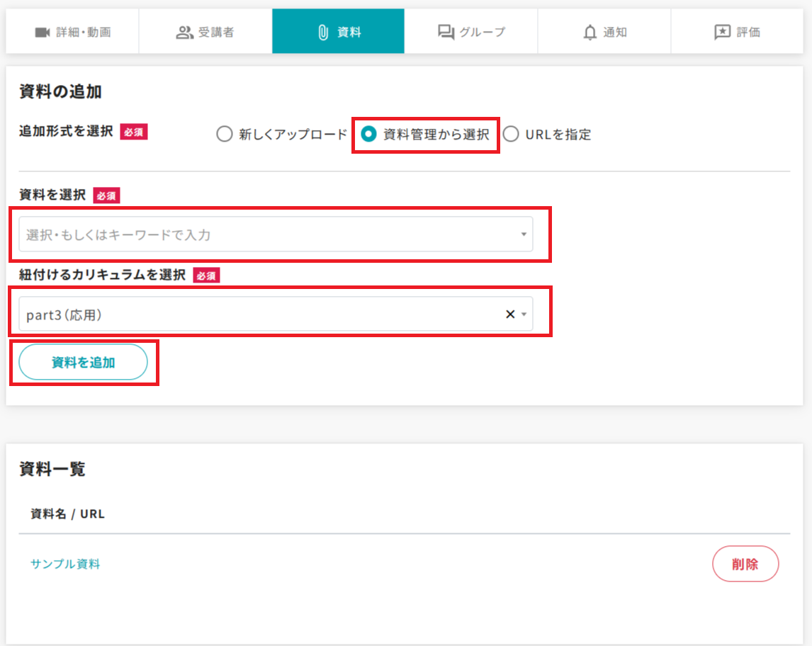Switch to the 受講者 tab
The image size is (812, 646).
[205, 32]
